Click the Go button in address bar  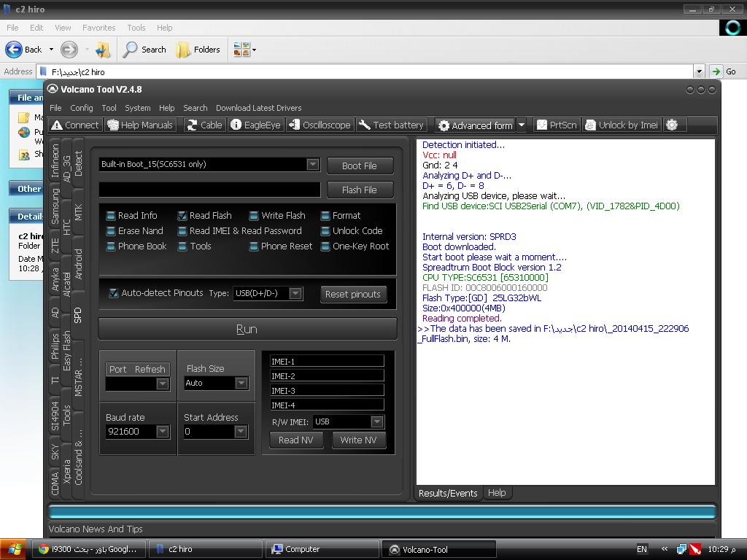(724, 72)
